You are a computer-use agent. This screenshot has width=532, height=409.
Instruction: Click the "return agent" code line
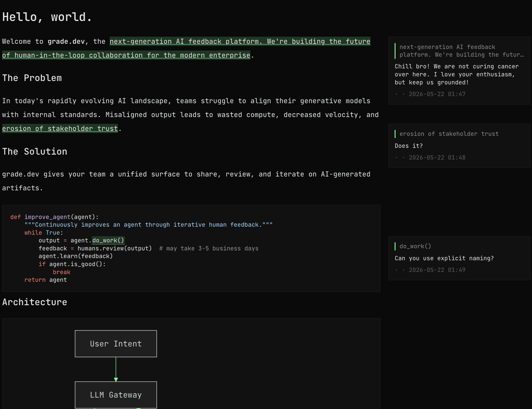pyautogui.click(x=46, y=280)
